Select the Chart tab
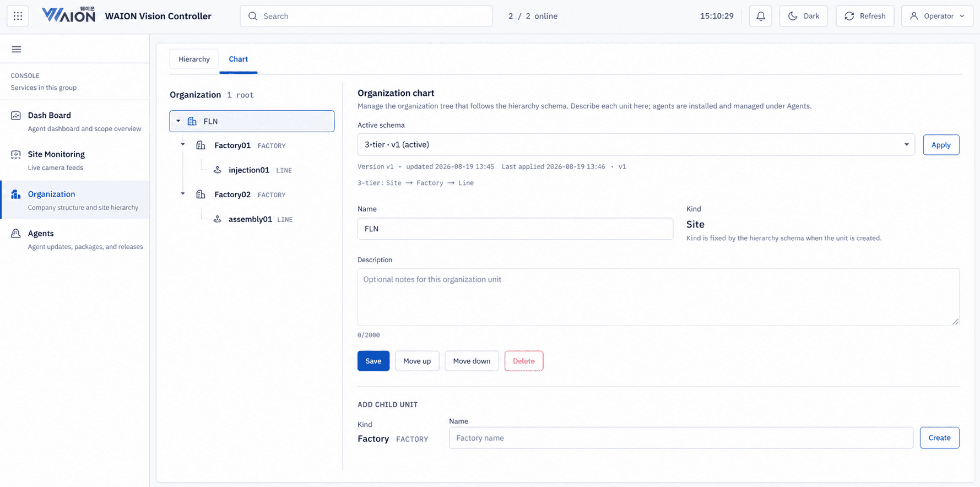980x487 pixels. [239, 59]
